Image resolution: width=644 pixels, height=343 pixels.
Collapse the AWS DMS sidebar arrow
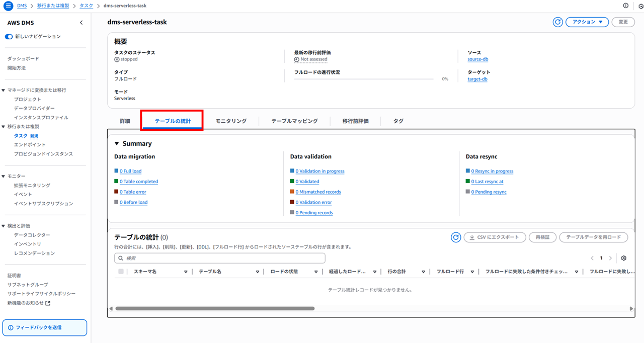[82, 23]
